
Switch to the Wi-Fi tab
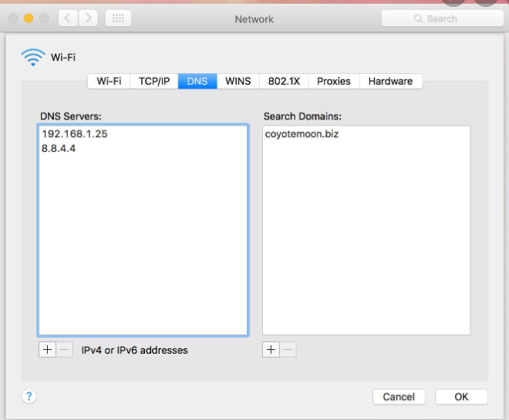[x=109, y=81]
